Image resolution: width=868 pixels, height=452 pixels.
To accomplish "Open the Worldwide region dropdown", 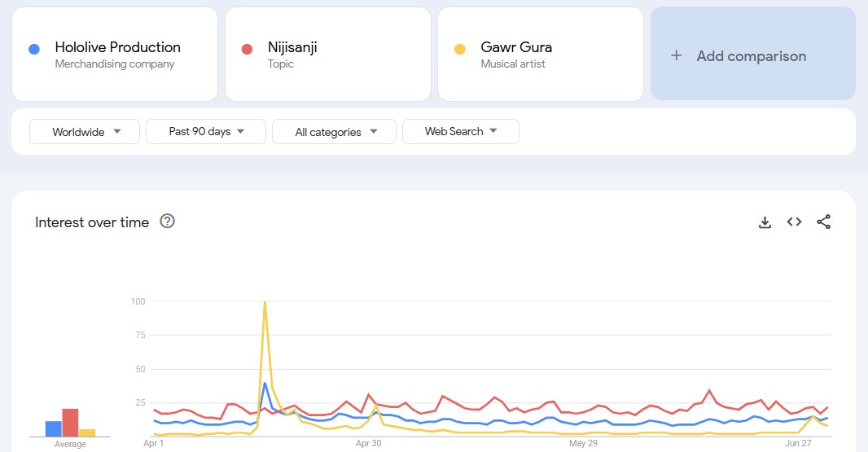I will pos(85,132).
